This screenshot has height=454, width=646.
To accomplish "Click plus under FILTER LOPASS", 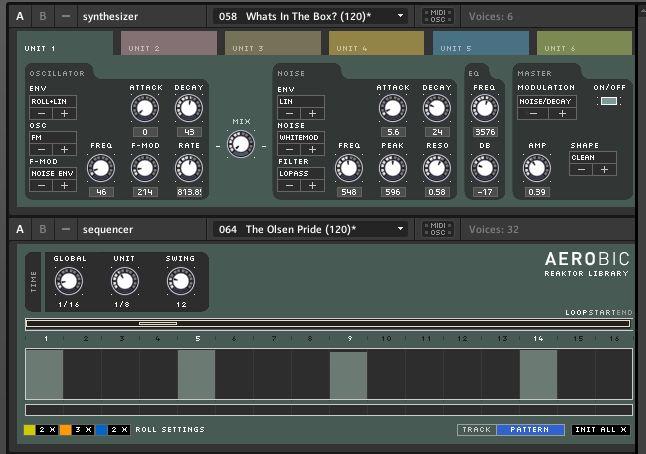I will [313, 185].
